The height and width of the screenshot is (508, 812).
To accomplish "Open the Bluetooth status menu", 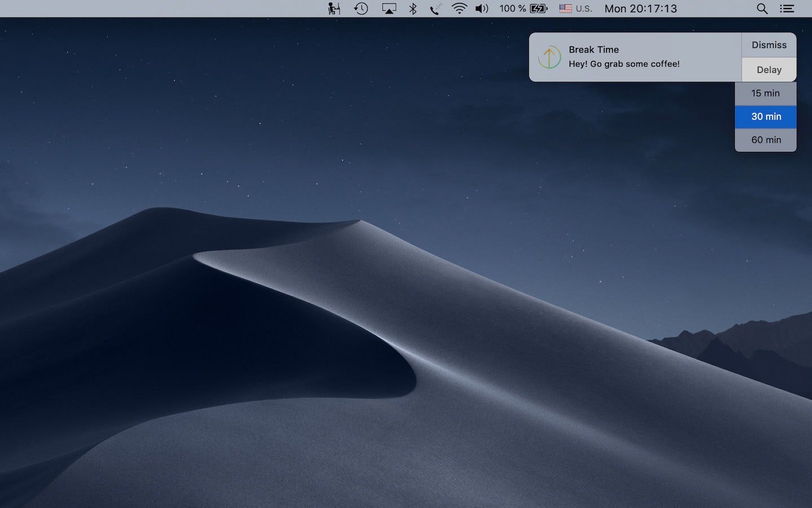I will point(413,8).
